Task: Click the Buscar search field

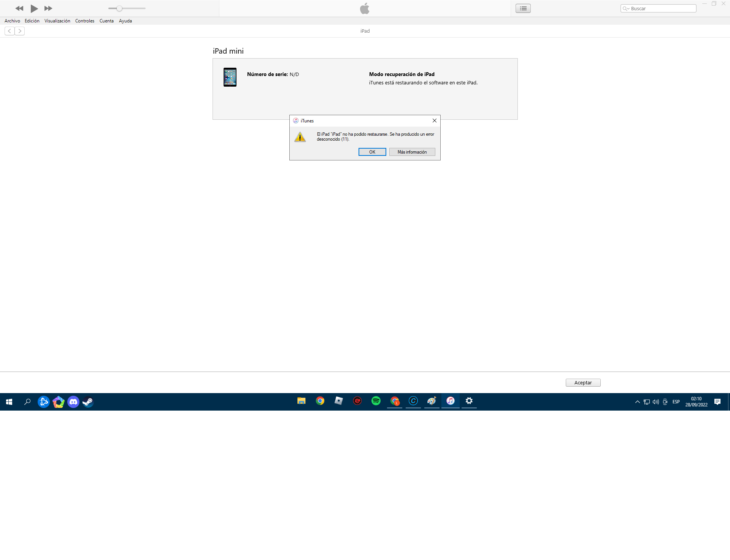Action: coord(662,8)
